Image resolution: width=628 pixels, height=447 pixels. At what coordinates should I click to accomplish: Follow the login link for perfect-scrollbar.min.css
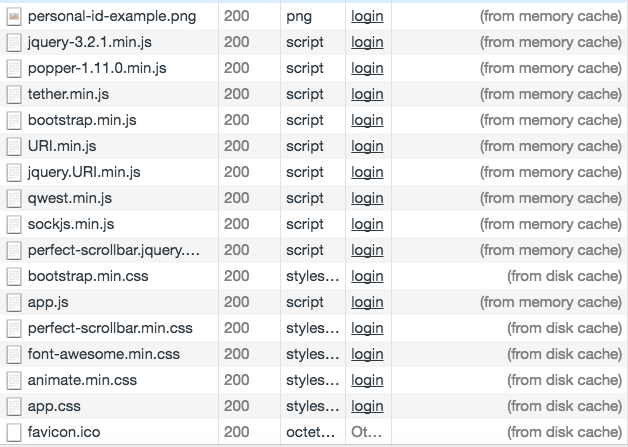367,329
